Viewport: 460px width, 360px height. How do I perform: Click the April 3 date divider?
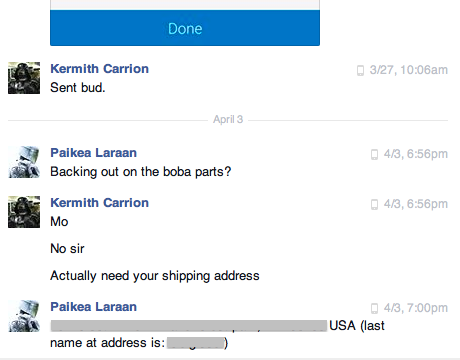[228, 119]
